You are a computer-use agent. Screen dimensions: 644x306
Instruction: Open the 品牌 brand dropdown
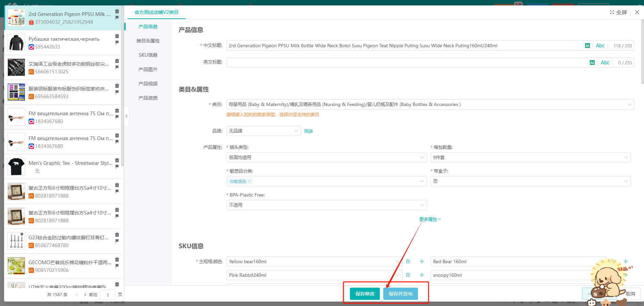[x=263, y=131]
